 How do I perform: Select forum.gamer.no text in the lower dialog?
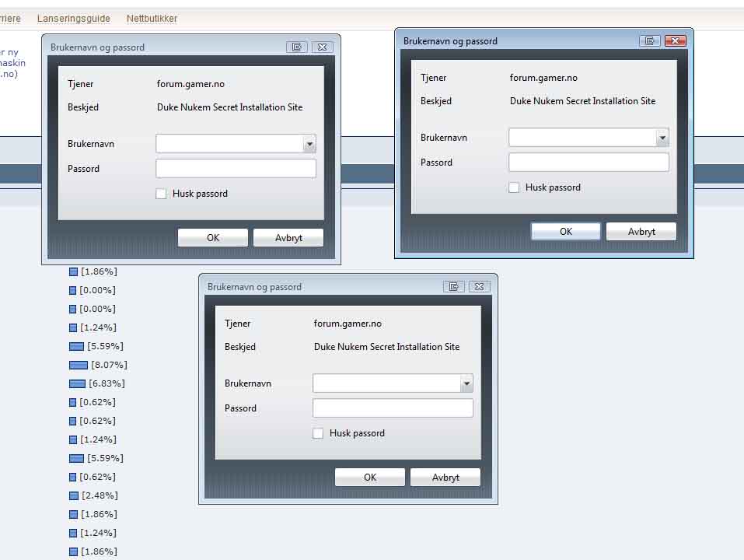coord(348,324)
